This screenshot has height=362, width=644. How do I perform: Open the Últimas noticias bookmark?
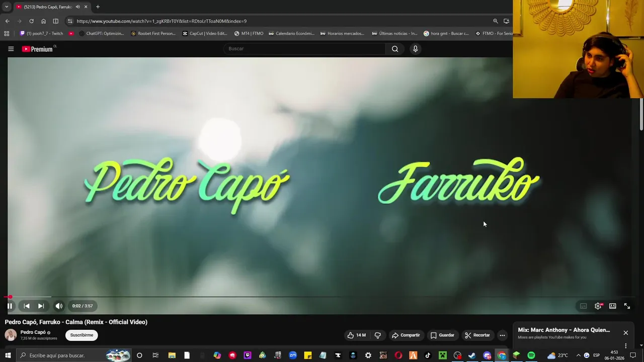(394, 34)
